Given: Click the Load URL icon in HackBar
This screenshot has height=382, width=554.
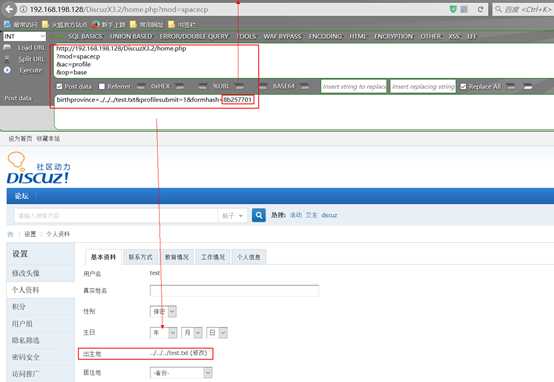Looking at the screenshot, I should (7, 47).
